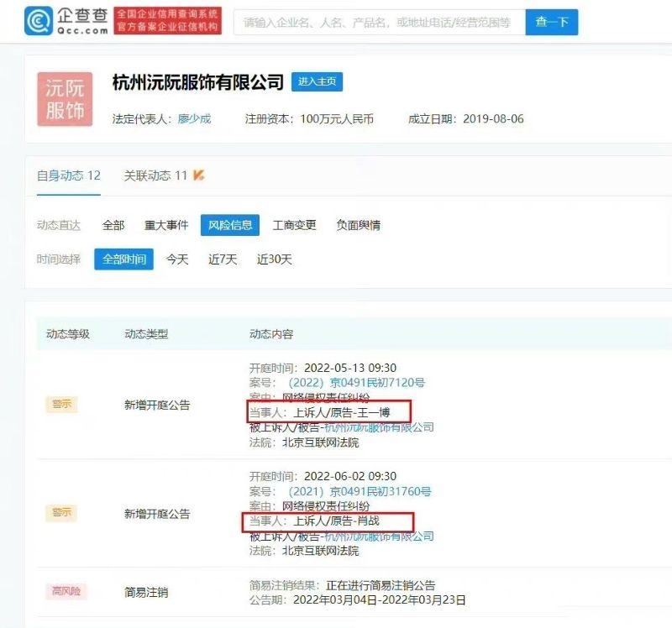Filter activity by 工商变更
Viewport: 672px width, 628px height.
point(294,225)
